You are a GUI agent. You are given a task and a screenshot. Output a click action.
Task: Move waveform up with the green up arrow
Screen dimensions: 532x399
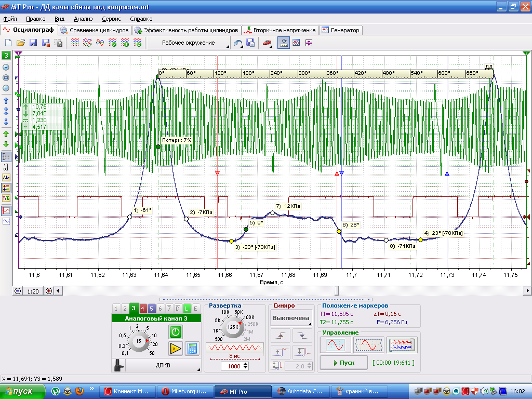pyautogui.click(x=6, y=134)
